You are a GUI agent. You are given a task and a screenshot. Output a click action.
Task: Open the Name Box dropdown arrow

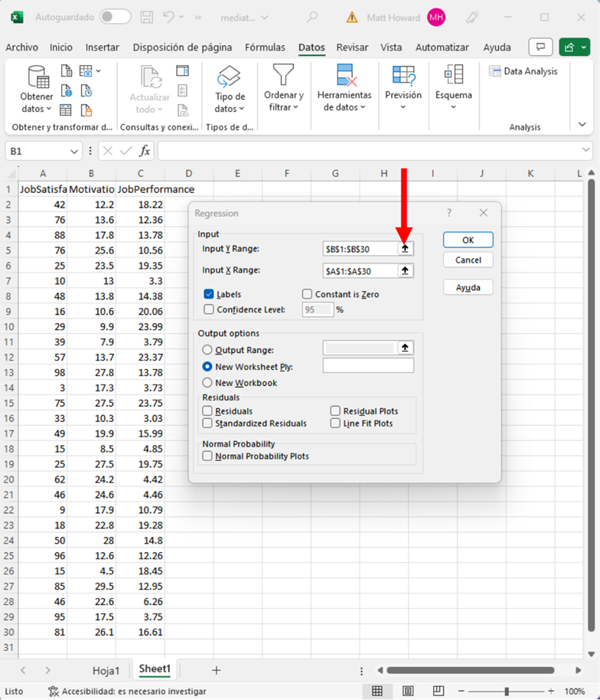(74, 152)
